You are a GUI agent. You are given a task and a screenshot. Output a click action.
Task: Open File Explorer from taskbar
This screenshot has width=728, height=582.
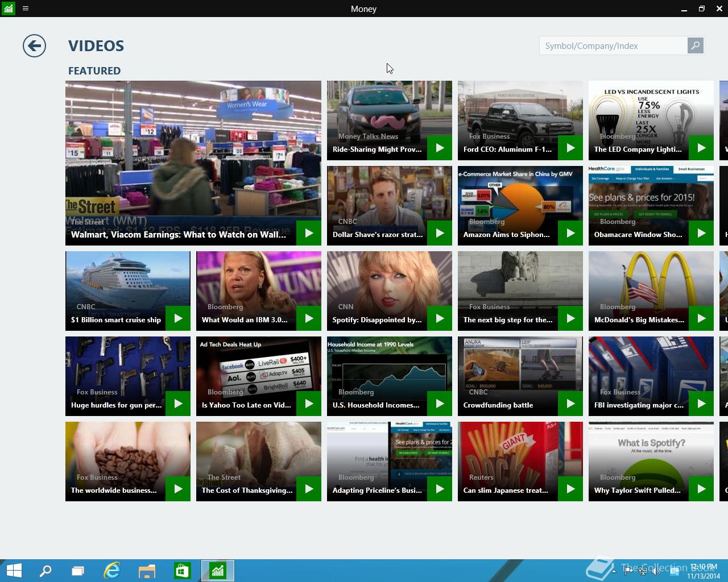tap(147, 571)
